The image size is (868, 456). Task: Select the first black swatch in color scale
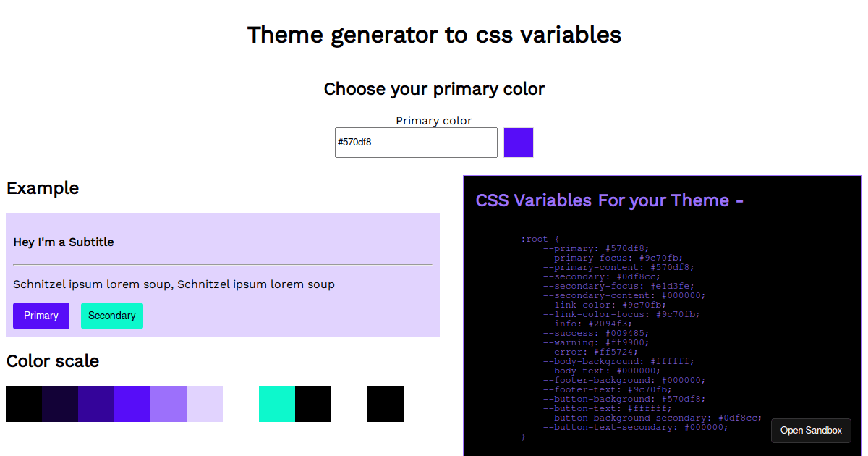click(x=24, y=404)
